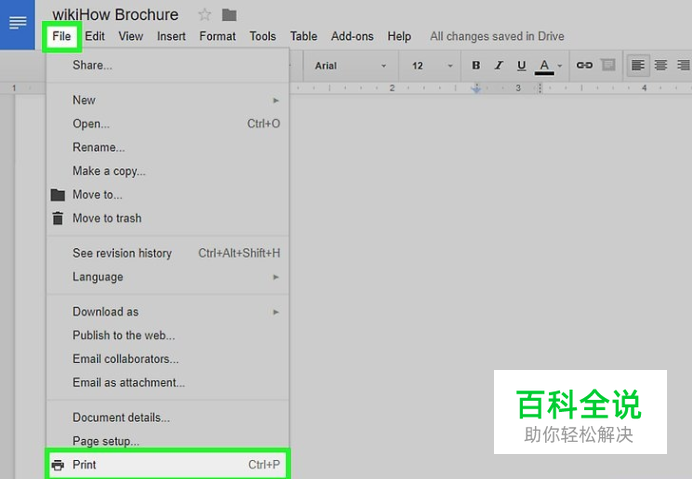Open Page setup...
The width and height of the screenshot is (692, 479).
168,441
